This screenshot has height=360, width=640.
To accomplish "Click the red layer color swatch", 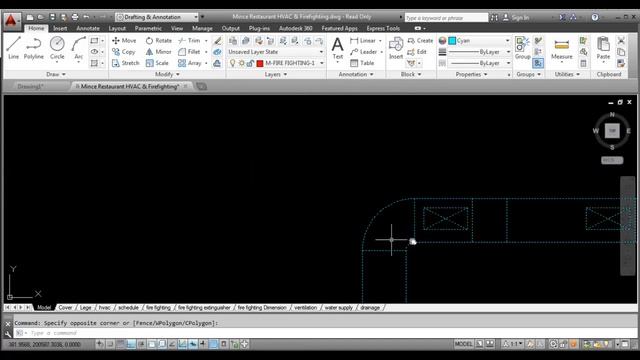I will [260, 63].
